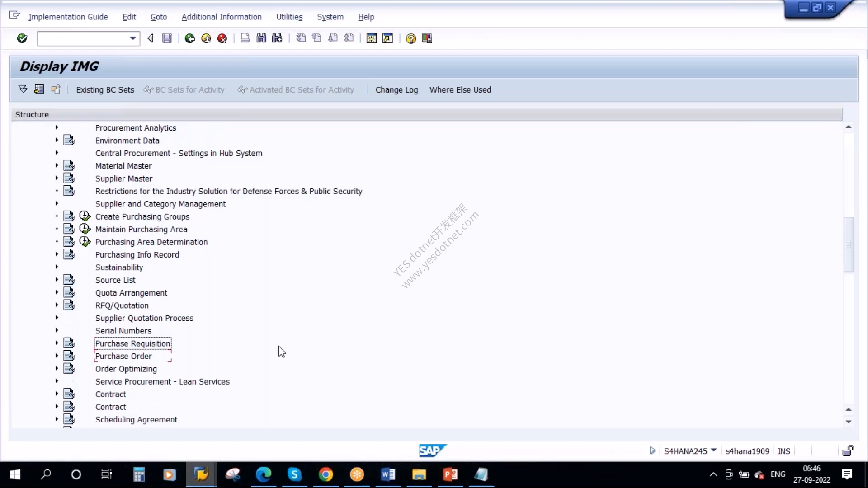
Task: Execute activity icon for Create Purchasing Groups
Action: click(85, 216)
